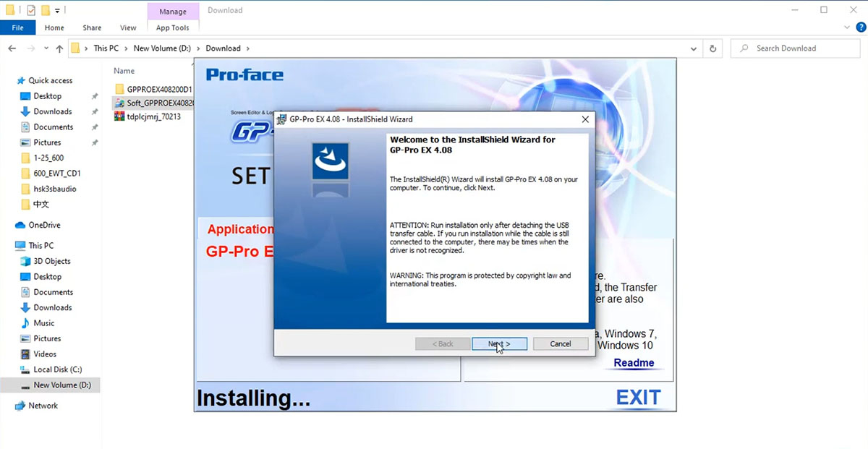Viewport: 868px width, 449px height.
Task: Click the Quick access star icon
Action: 20,80
